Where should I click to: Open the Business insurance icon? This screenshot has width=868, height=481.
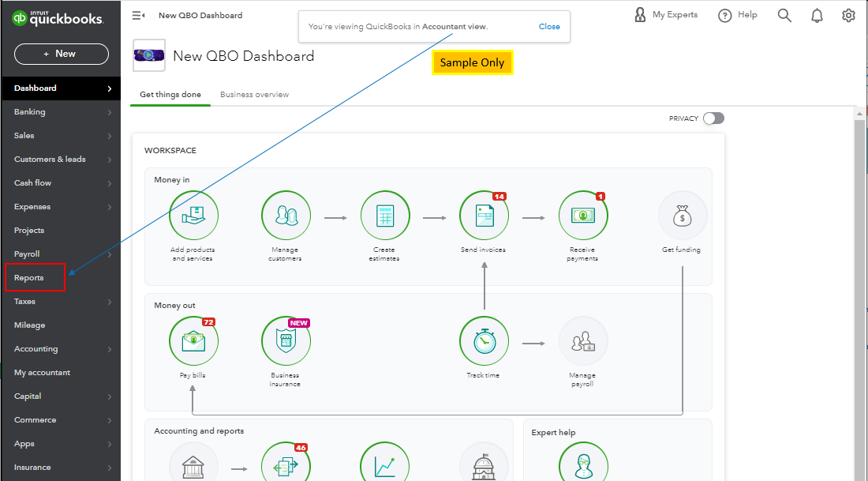point(286,340)
